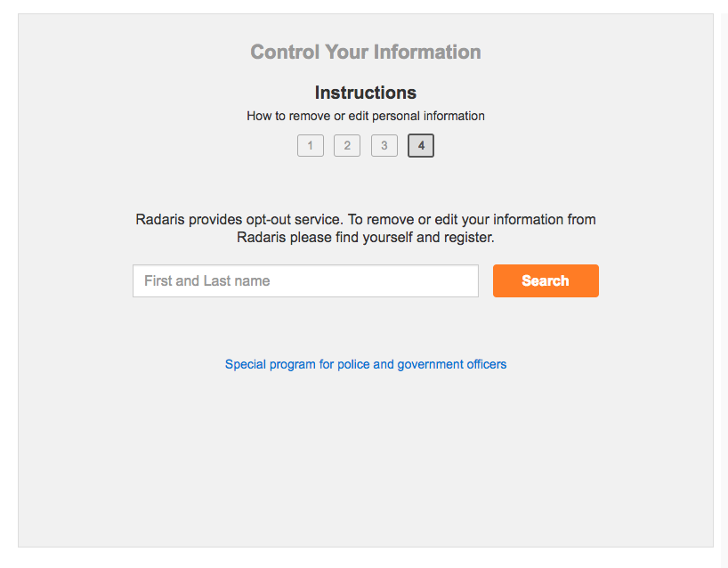Image resolution: width=728 pixels, height=568 pixels.
Task: Select the remove or edit information subtitle
Action: (365, 116)
